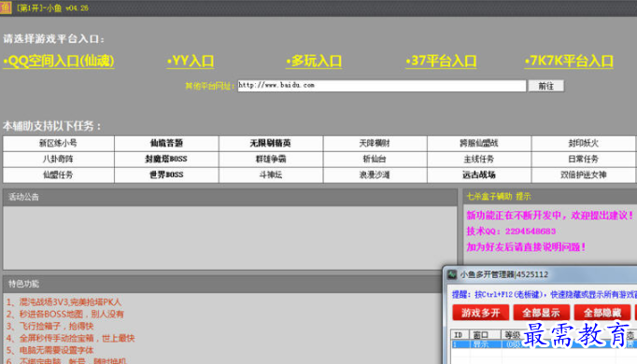The image size is (637, 364).
Task: Select the 远古战场 task cell
Action: pos(479,175)
